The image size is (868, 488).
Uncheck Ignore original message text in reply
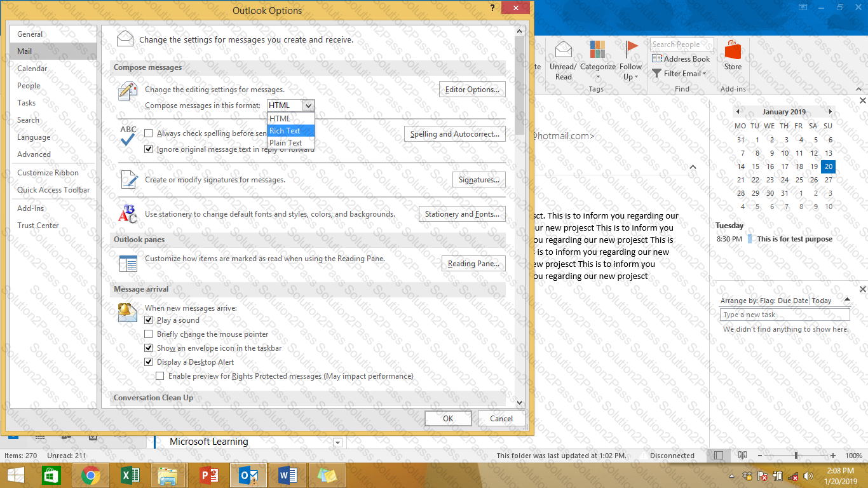point(149,149)
